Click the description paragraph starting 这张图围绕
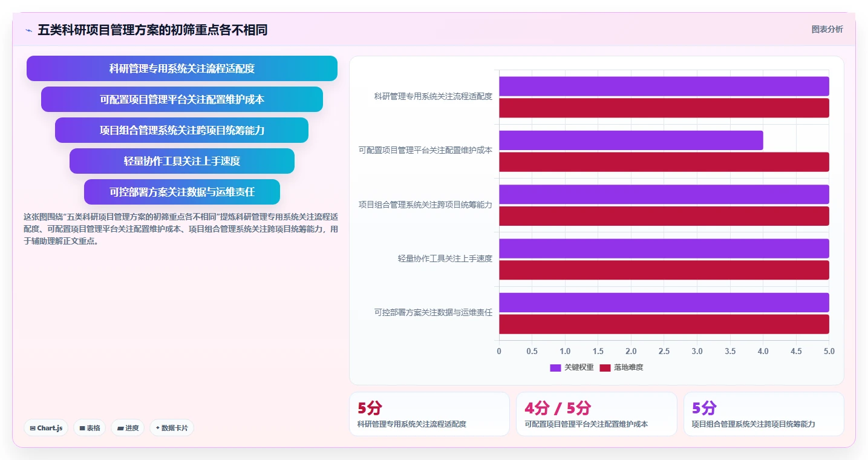This screenshot has height=460, width=868. [181, 228]
